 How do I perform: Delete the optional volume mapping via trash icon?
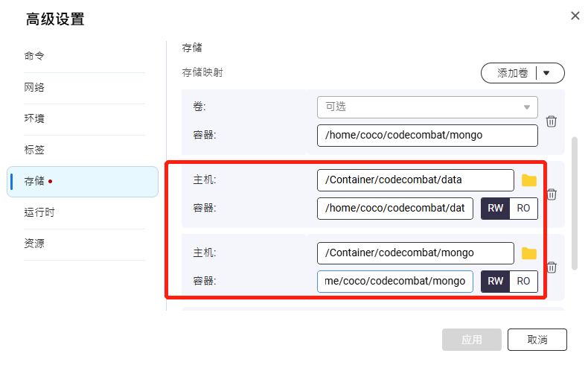[552, 121]
